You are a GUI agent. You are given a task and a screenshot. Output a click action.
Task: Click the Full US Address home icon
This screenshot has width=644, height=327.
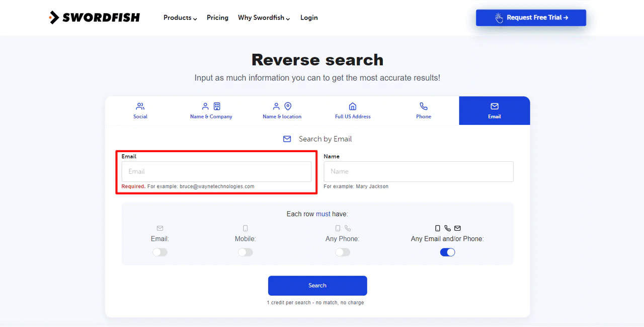click(x=352, y=106)
